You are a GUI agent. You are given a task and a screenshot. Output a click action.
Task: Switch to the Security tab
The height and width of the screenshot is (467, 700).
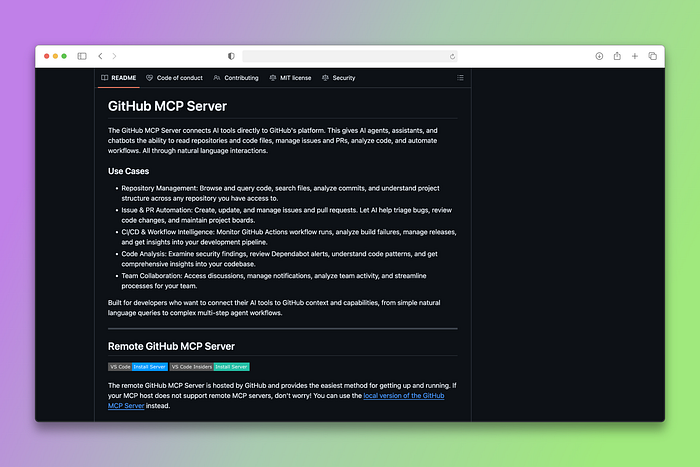coord(339,78)
